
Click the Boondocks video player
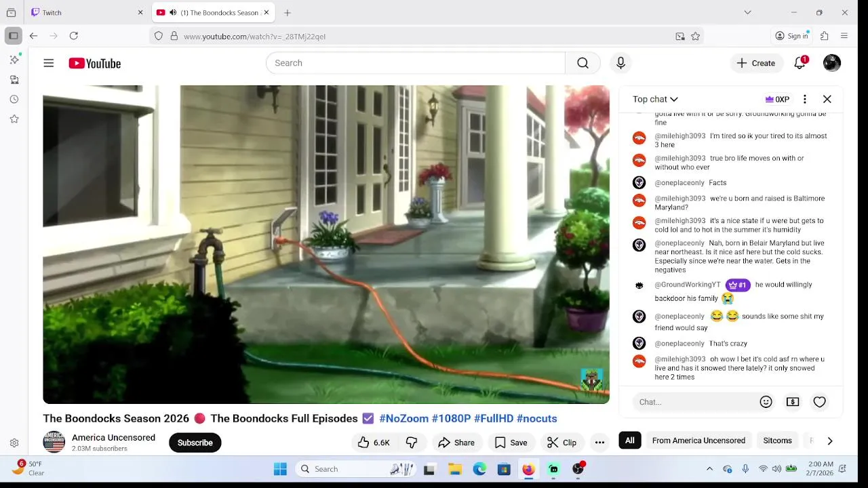point(326,245)
